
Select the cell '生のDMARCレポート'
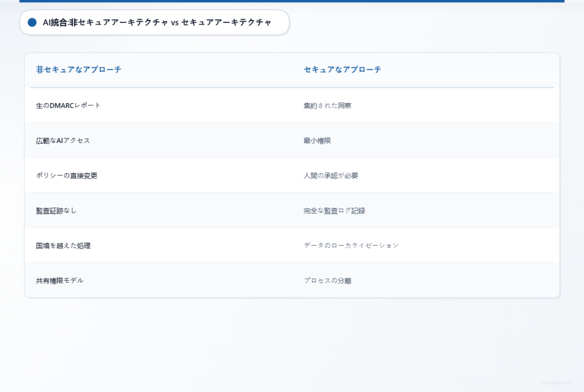[x=68, y=105]
